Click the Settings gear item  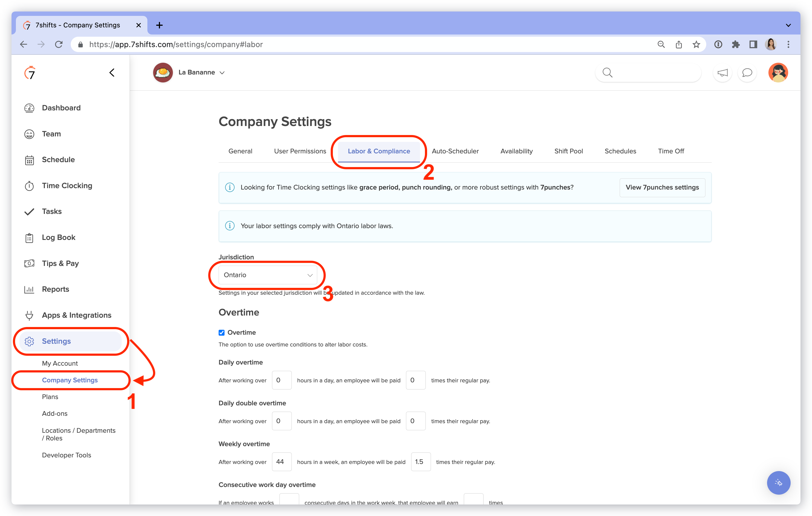[x=70, y=341]
